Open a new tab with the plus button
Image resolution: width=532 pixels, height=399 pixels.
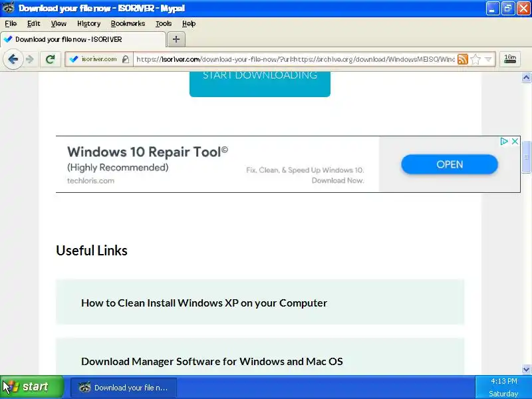coord(176,39)
